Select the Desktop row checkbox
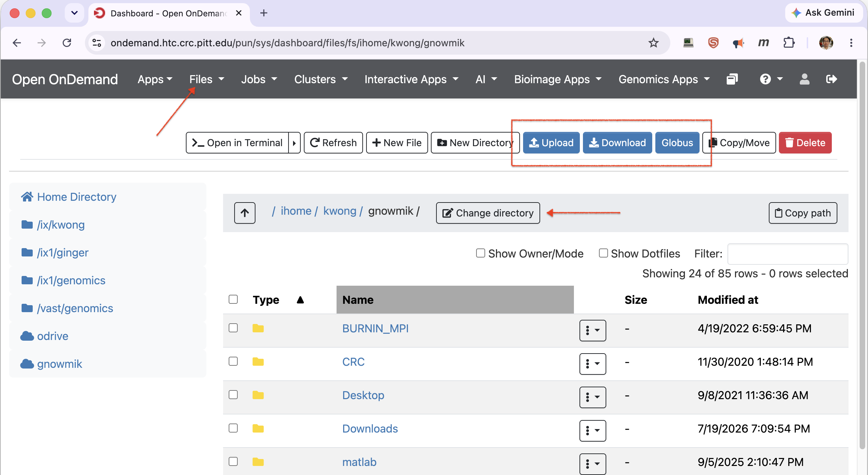 233,395
